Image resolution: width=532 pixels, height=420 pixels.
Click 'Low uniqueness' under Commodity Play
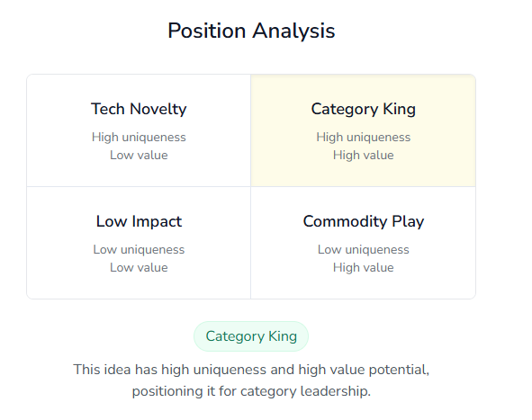click(x=364, y=250)
